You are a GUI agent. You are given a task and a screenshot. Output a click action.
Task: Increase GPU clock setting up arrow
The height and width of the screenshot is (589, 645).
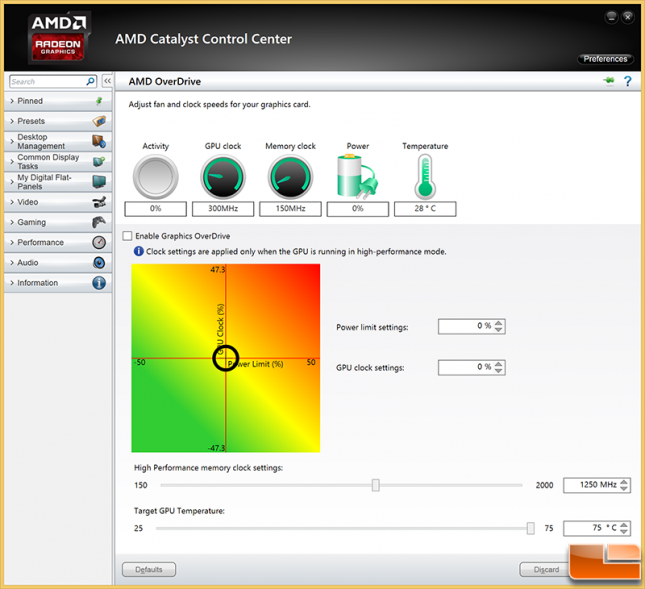(499, 364)
